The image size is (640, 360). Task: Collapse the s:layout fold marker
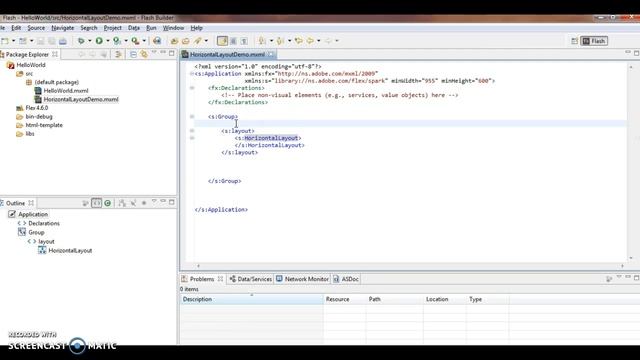tap(192, 131)
